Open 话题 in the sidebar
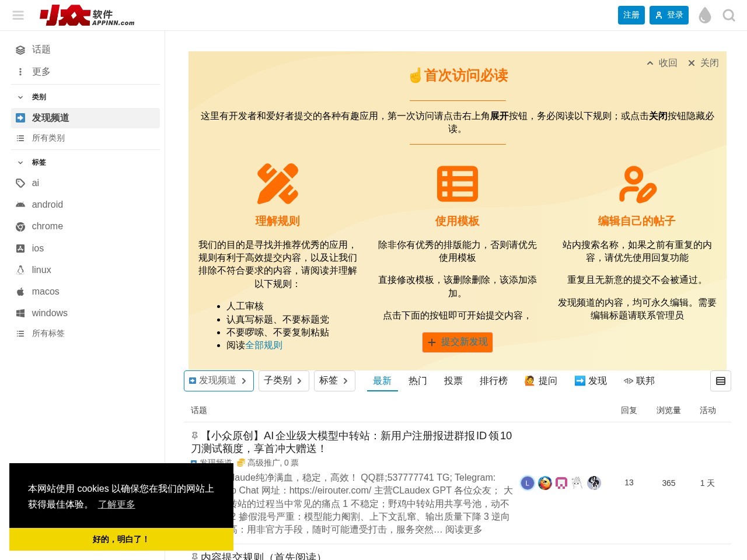This screenshot has width=747, height=560. click(x=85, y=50)
